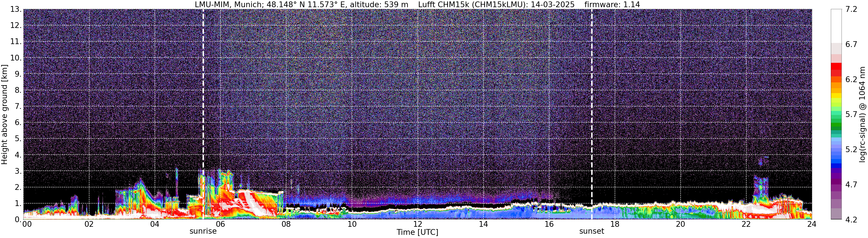Click the time axis tick '10'
The height and width of the screenshot is (238, 868).
pyautogui.click(x=352, y=224)
